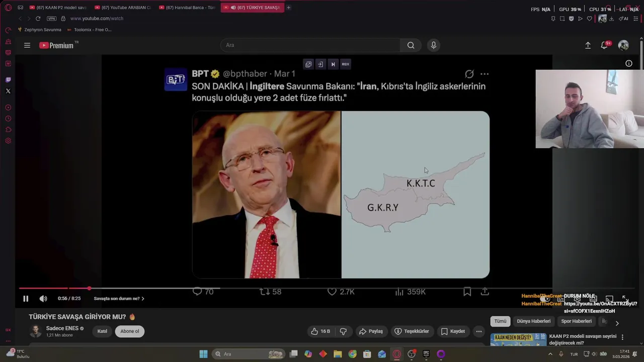Open File Explorer from the taskbar
The height and width of the screenshot is (362, 644).
pyautogui.click(x=338, y=354)
